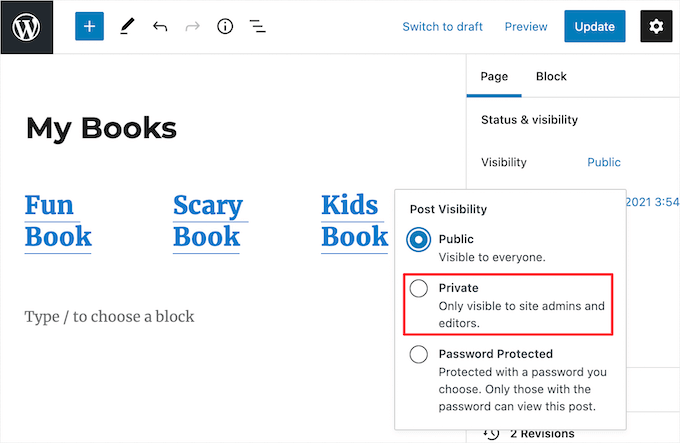Viewport: 680px width, 443px height.
Task: Switch to the Page tab
Action: click(x=494, y=76)
